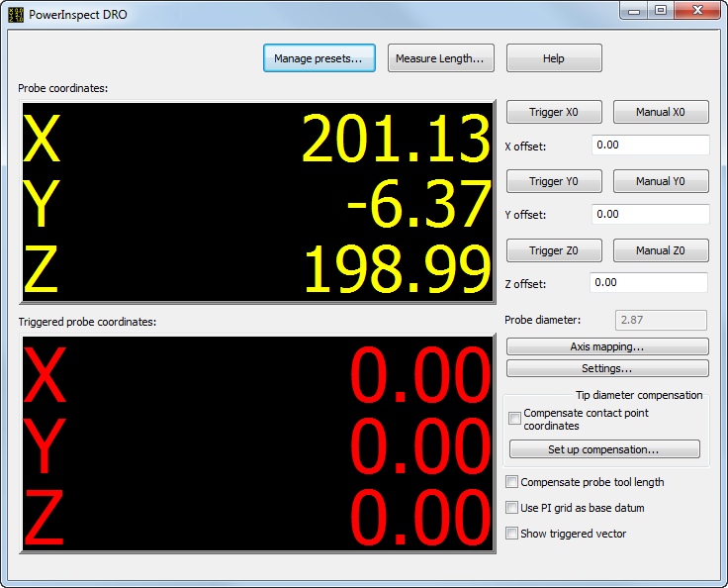This screenshot has height=588, width=728.
Task: Enable Compensate probe tool length checkbox
Action: click(x=511, y=482)
